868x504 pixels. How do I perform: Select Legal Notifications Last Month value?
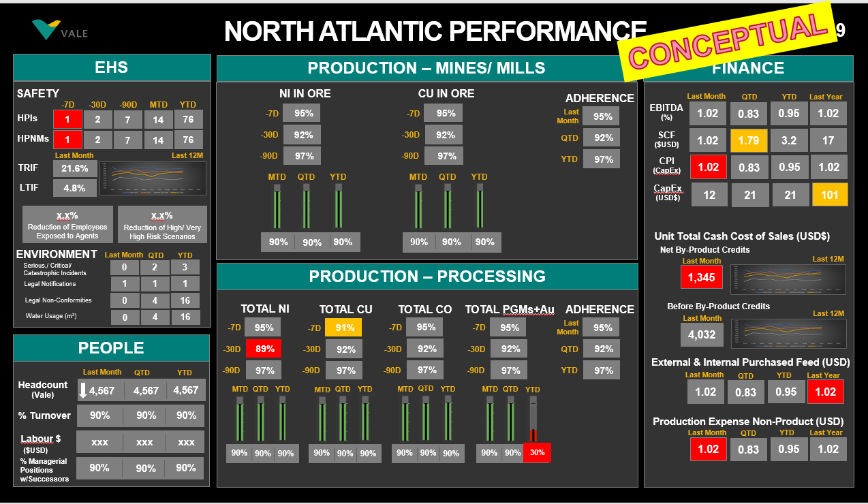125,283
